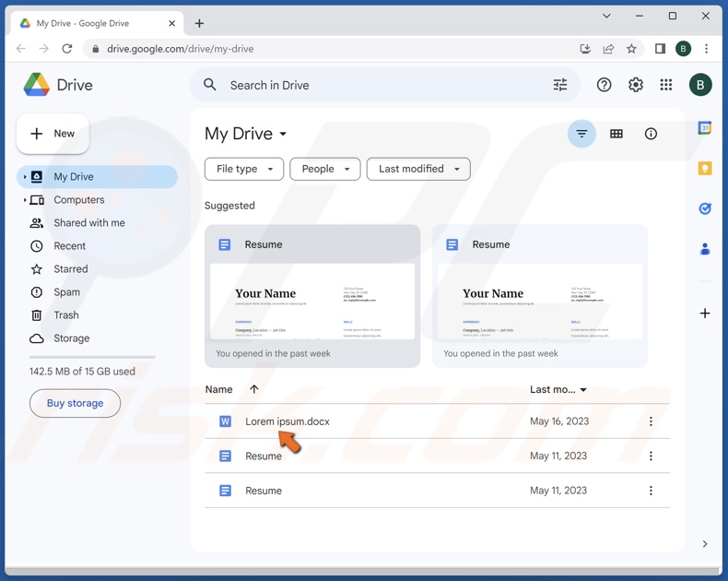
Task: Open Computers in sidebar
Action: click(x=79, y=200)
